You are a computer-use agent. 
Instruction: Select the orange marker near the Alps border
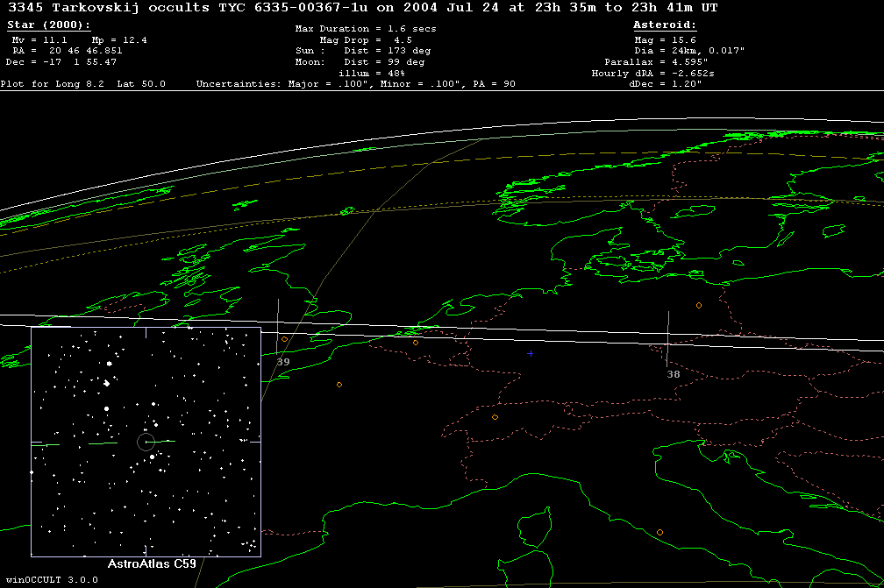click(x=495, y=417)
